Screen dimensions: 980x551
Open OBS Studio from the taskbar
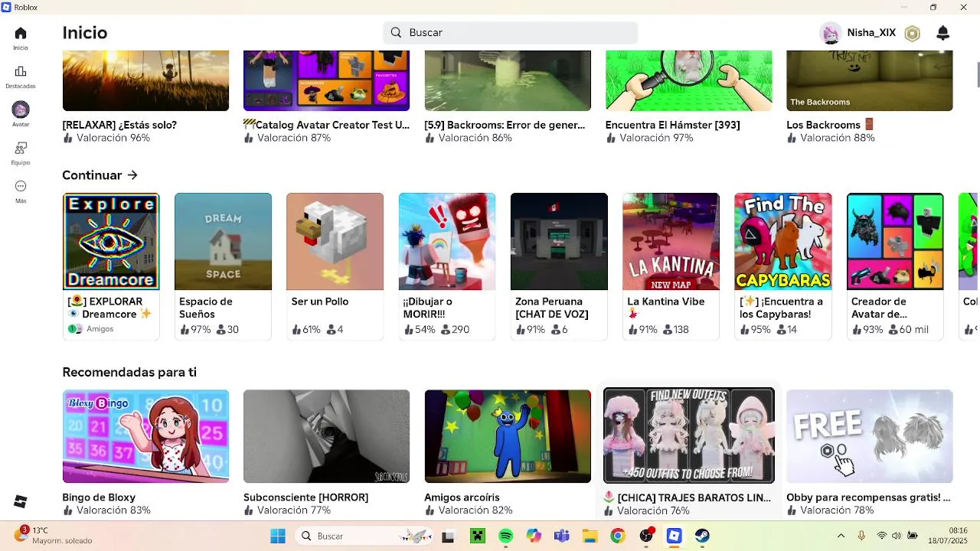click(x=647, y=536)
